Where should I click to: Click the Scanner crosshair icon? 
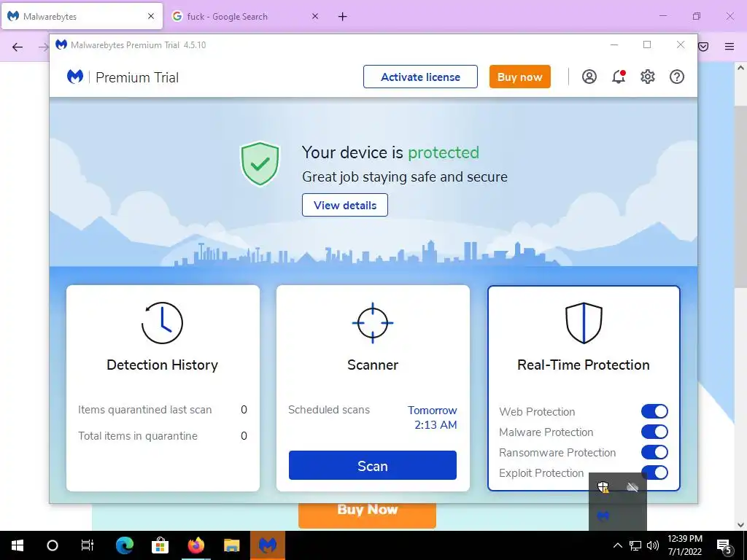[x=373, y=323]
